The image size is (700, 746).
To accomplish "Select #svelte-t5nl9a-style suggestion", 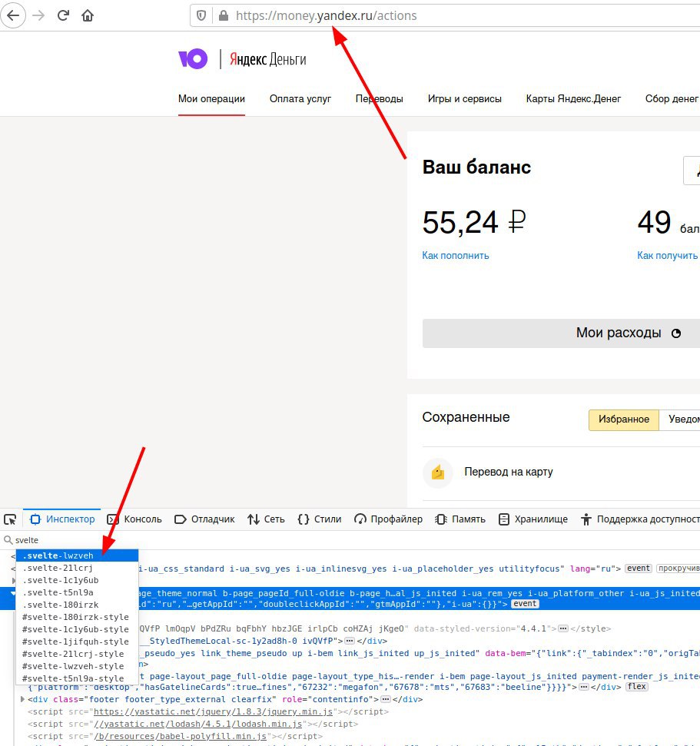I will 78,679.
